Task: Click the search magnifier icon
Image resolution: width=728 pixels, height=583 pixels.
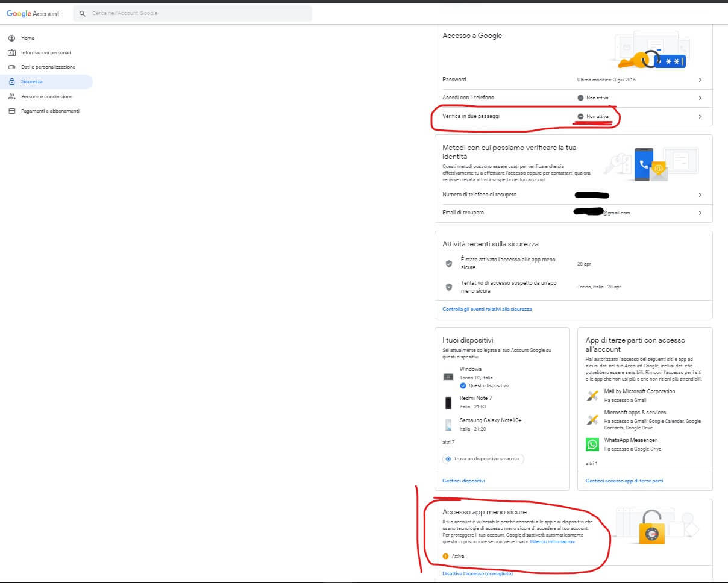Action: coord(83,13)
